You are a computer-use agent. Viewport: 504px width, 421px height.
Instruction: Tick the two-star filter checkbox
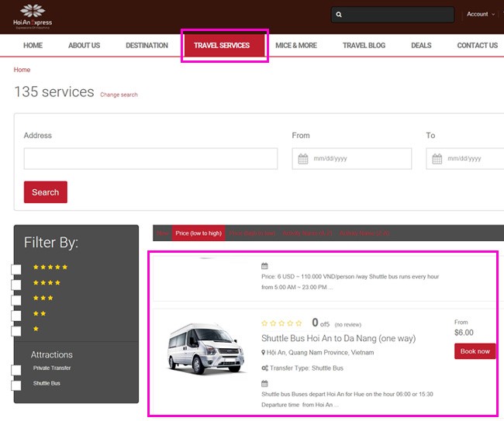pos(16,316)
